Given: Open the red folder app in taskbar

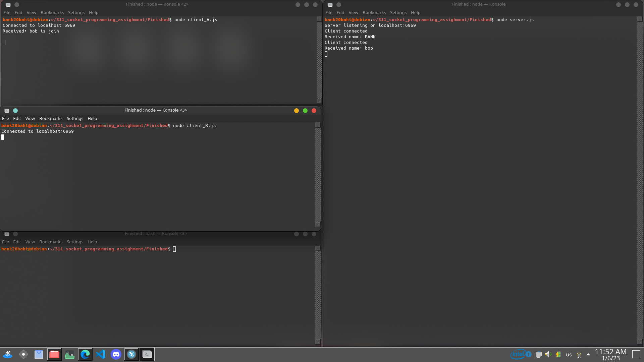Looking at the screenshot, I should pos(54,354).
